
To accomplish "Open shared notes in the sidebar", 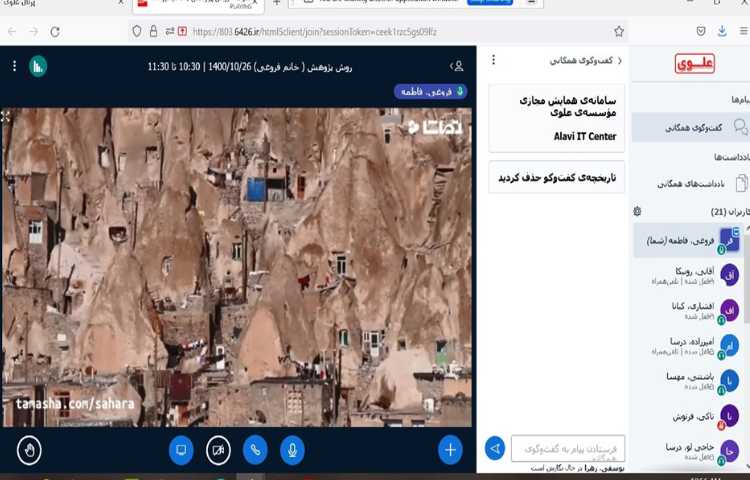I will (690, 183).
